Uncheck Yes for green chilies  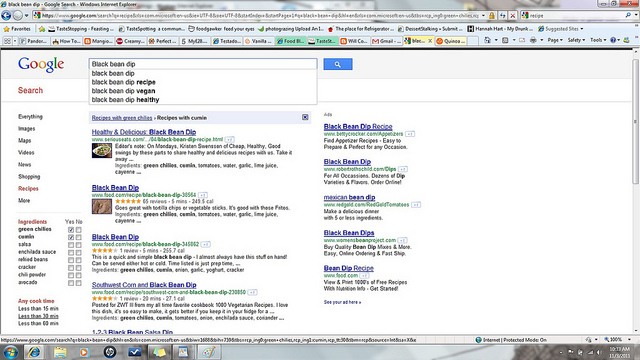pos(71,230)
